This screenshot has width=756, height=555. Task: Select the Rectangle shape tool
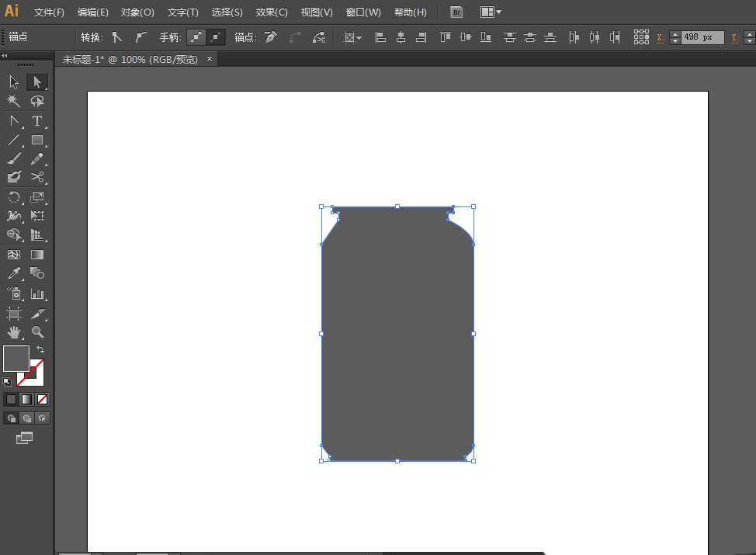(36, 140)
